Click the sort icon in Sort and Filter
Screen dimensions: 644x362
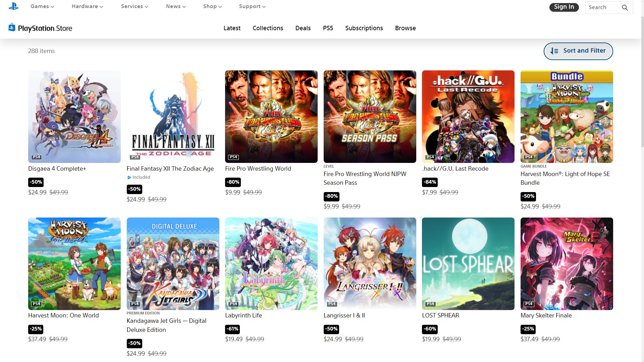click(x=554, y=51)
